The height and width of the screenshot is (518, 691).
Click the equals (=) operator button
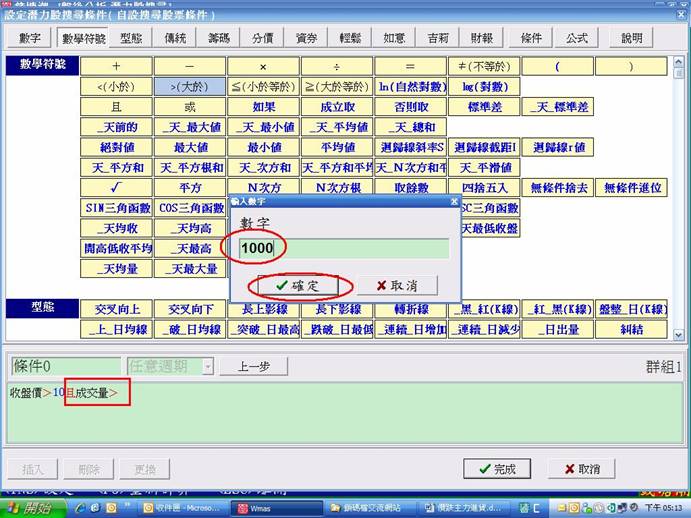[410, 66]
